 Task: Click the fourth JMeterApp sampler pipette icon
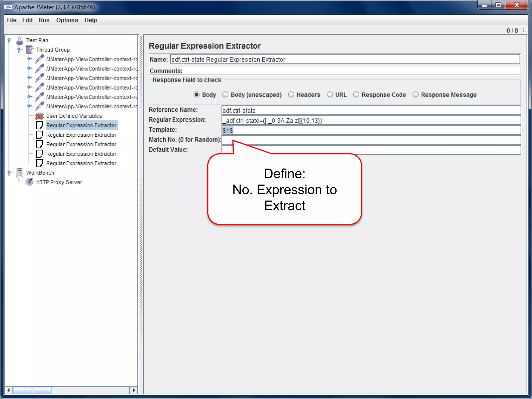40,88
